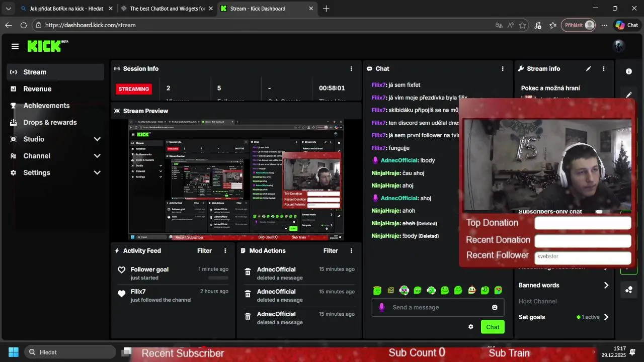Open notification bell in system tray

tap(632, 352)
